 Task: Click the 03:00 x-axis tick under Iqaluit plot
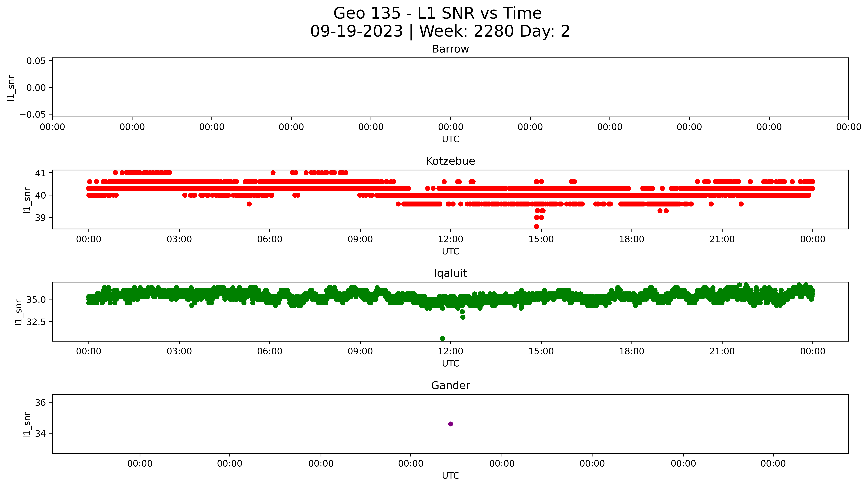point(179,351)
